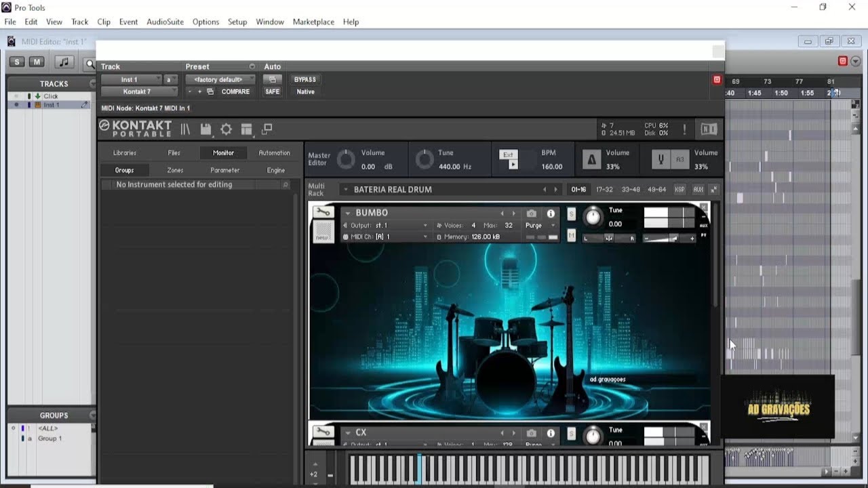Click the BUMBO snapshot camera icon
The width and height of the screenshot is (868, 488).
click(x=532, y=213)
